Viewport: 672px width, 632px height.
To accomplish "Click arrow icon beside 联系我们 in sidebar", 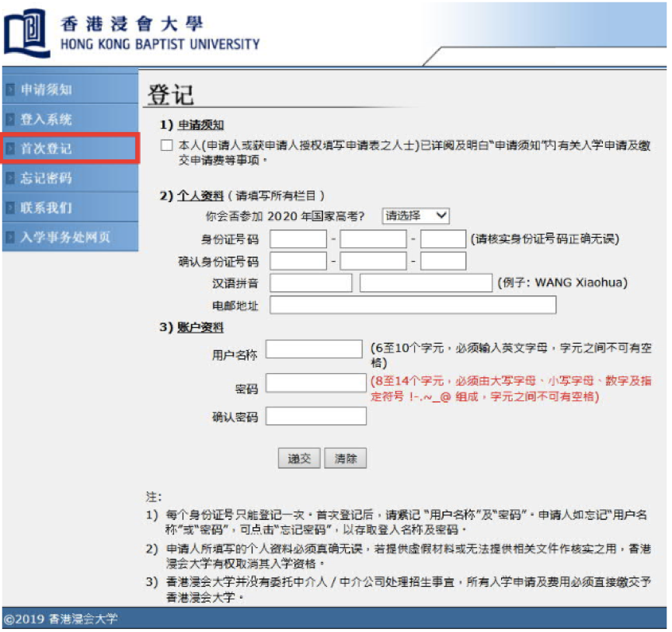I will [x=10, y=208].
